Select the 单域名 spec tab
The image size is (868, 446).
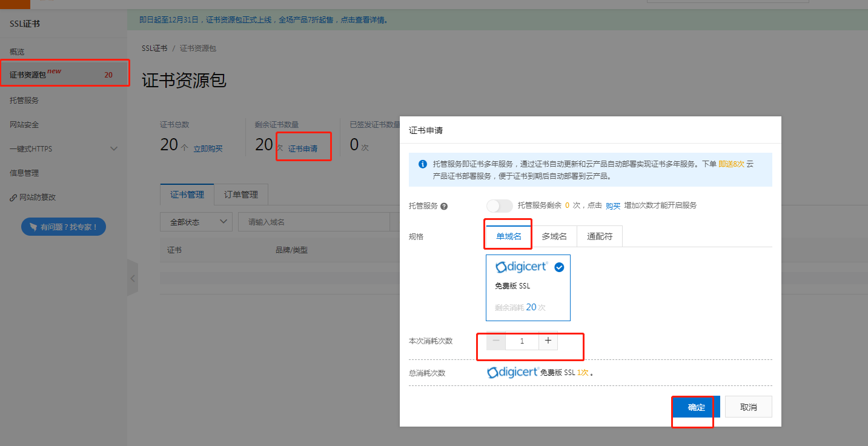[509, 236]
